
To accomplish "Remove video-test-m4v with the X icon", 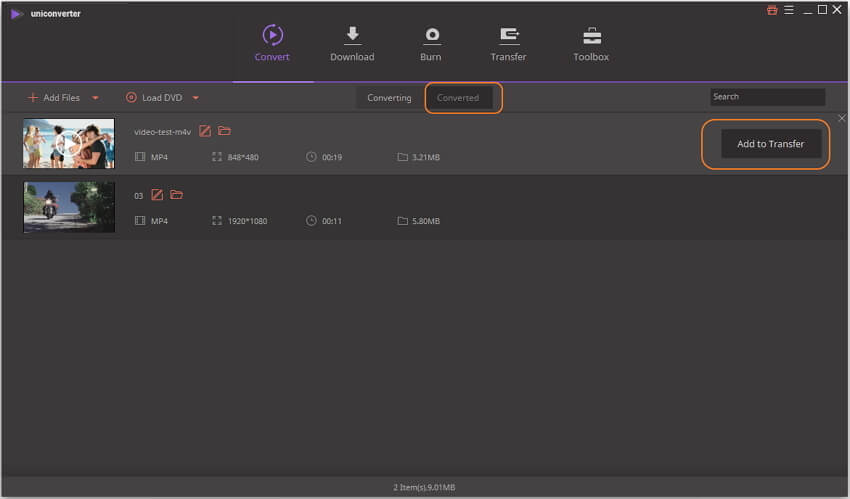I will (x=841, y=118).
